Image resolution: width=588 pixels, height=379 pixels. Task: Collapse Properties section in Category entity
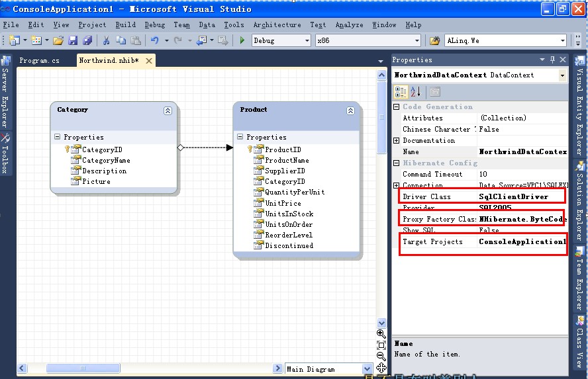[57, 137]
